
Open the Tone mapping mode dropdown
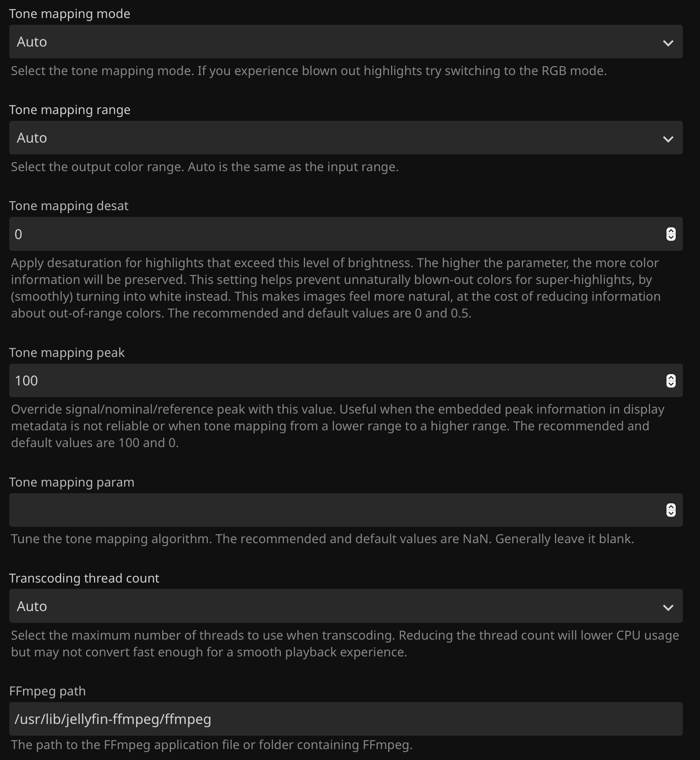(335, 42)
